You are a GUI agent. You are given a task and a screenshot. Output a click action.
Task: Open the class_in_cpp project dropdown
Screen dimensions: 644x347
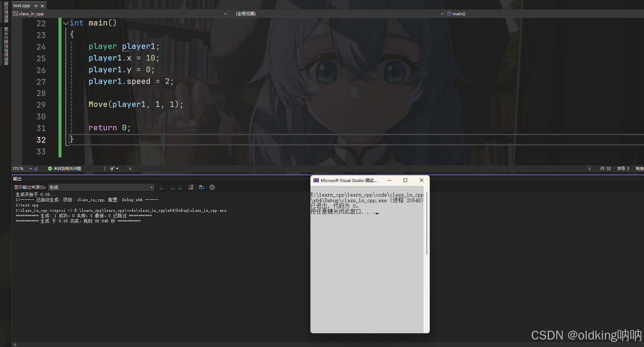tap(225, 14)
